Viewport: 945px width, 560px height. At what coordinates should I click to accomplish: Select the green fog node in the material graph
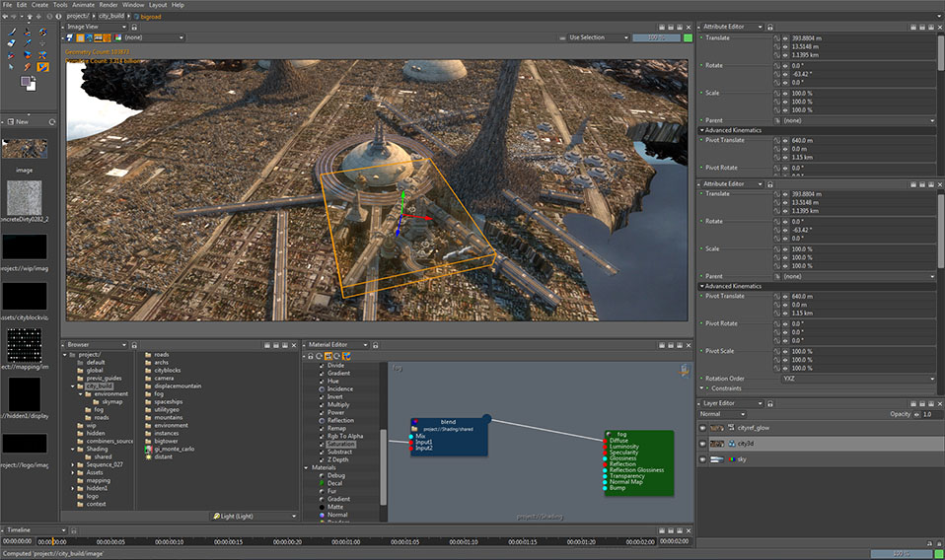point(639,461)
